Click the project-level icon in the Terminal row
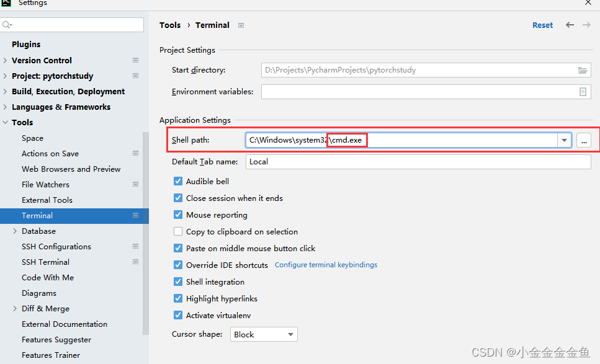600x364 pixels. tap(135, 215)
